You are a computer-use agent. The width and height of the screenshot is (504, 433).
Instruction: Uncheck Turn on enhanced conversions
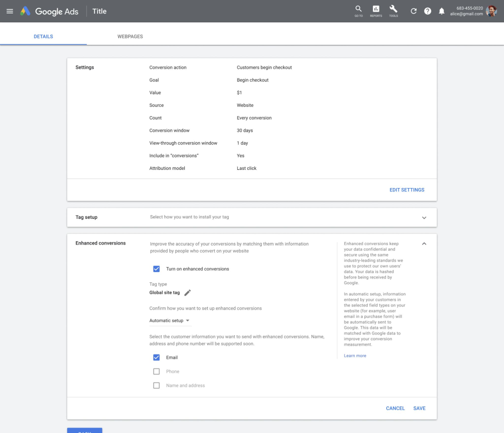point(156,269)
